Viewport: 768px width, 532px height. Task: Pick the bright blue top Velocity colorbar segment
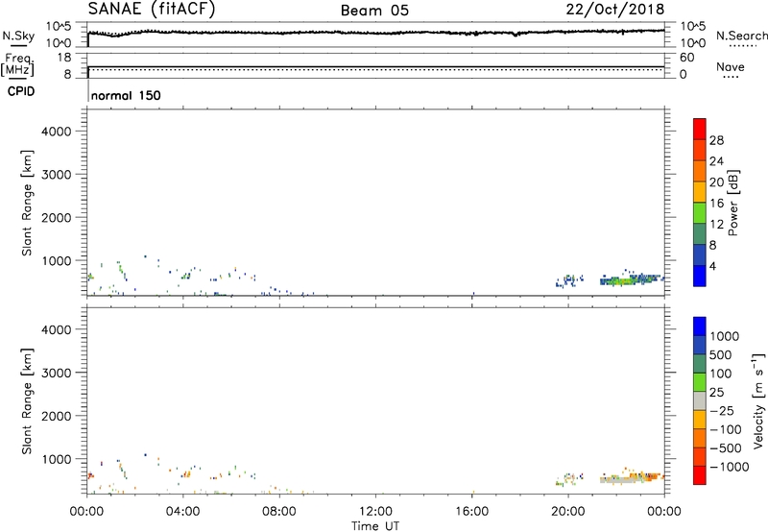point(700,326)
